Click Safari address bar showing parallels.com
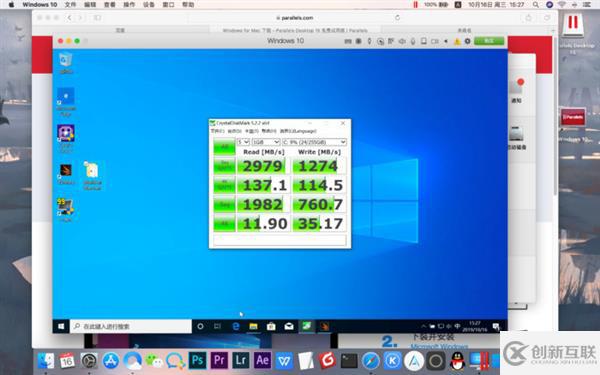Screen dimensions: 600x375 (x=295, y=18)
